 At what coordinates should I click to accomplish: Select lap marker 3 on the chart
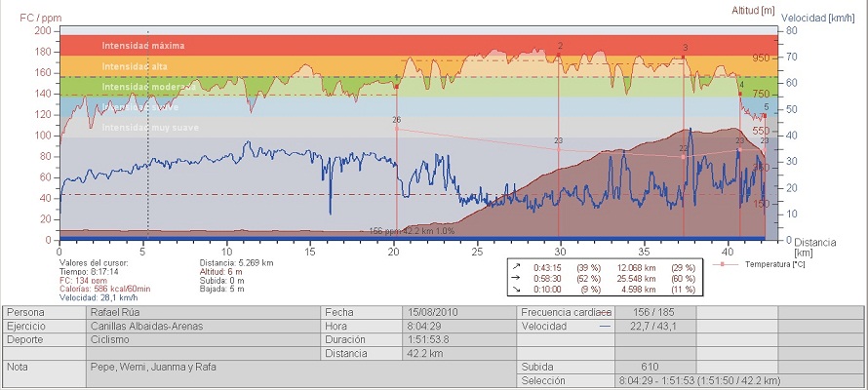click(683, 57)
